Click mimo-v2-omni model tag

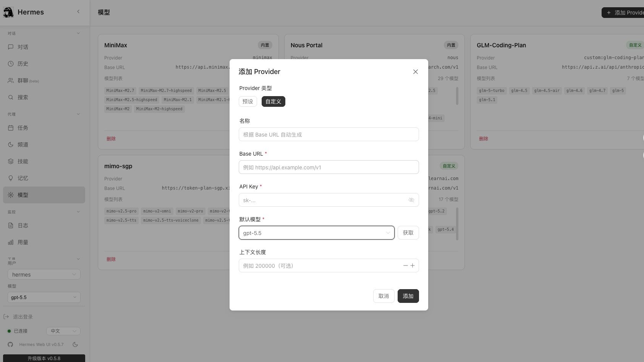pyautogui.click(x=157, y=211)
